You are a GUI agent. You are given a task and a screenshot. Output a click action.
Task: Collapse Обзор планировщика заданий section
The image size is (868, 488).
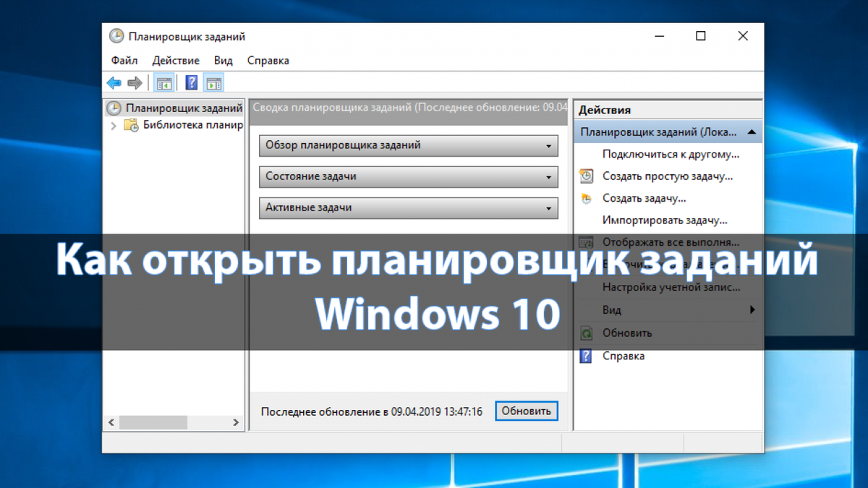549,145
